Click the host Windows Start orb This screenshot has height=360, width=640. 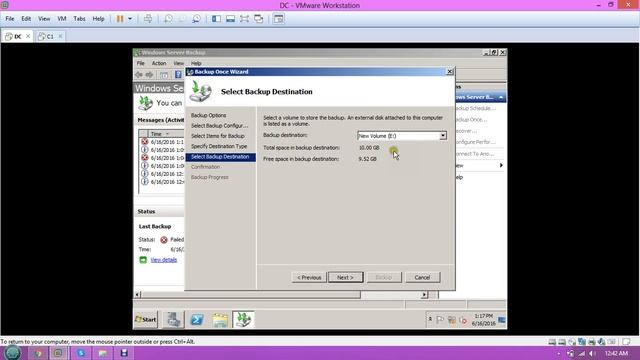coord(12,353)
